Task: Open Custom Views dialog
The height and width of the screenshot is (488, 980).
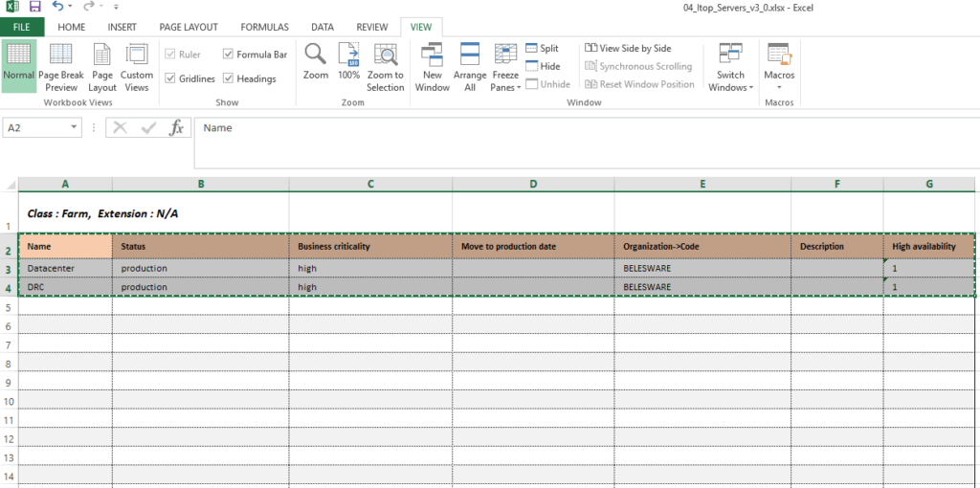Action: tap(137, 67)
